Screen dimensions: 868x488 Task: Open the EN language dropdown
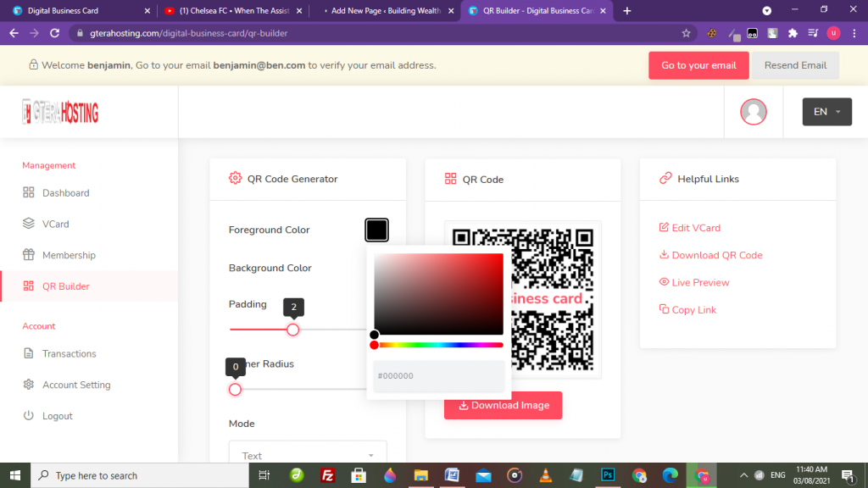pos(827,112)
